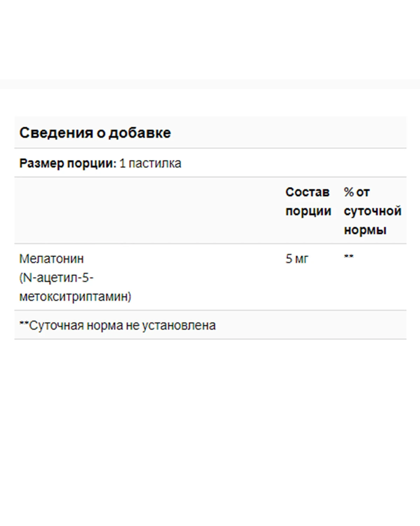The height and width of the screenshot is (526, 420).
Task: Select the "(N-ацетил-5-" text line
Action: coord(56,278)
